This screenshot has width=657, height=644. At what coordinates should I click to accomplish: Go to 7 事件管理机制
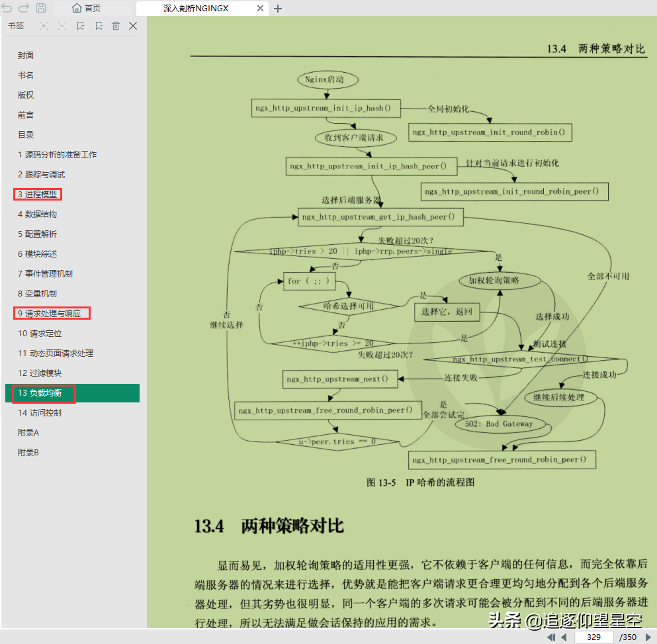point(45,274)
